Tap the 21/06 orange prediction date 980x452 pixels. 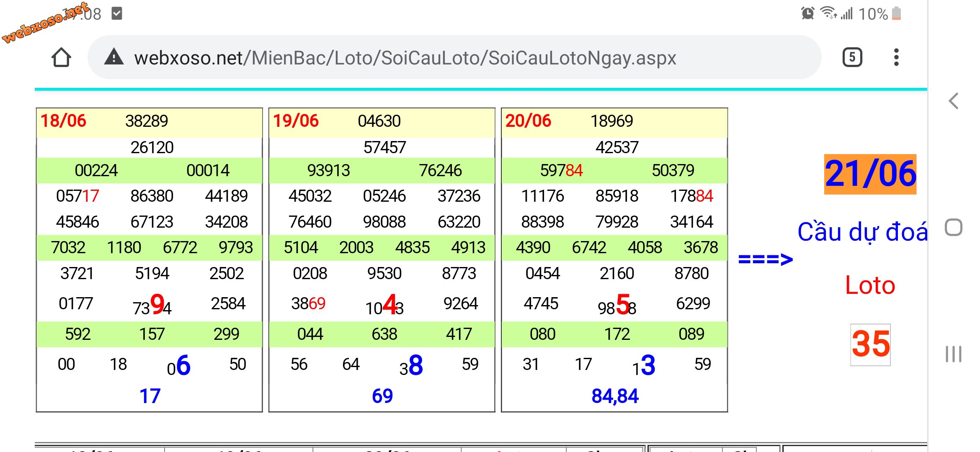870,174
